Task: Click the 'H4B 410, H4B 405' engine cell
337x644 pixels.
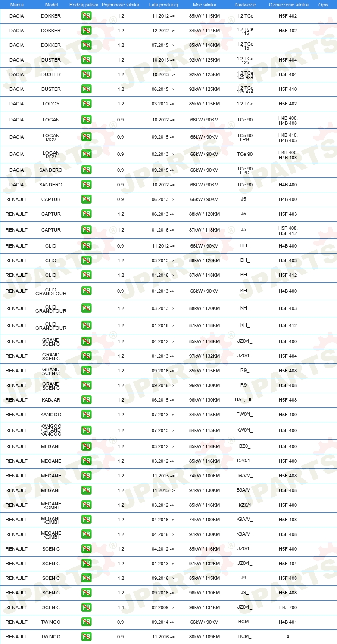Action: (x=288, y=138)
